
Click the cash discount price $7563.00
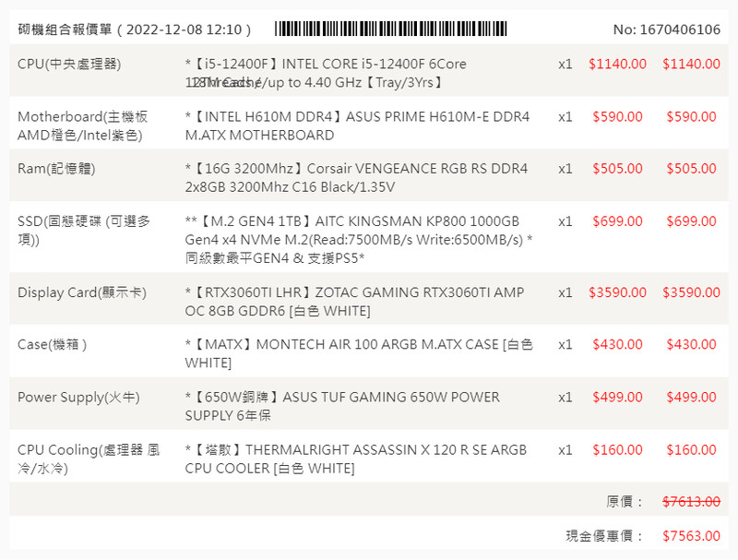tap(691, 536)
